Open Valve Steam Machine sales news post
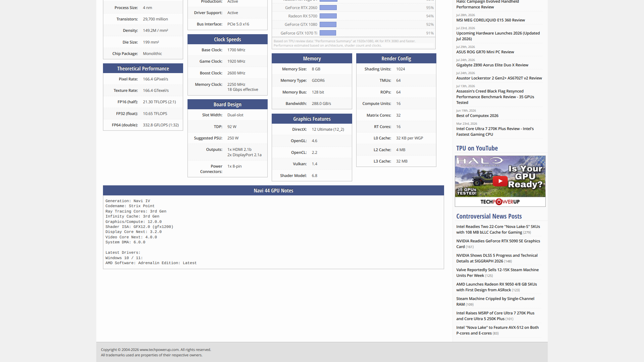Image resolution: width=644 pixels, height=362 pixels. click(x=497, y=273)
